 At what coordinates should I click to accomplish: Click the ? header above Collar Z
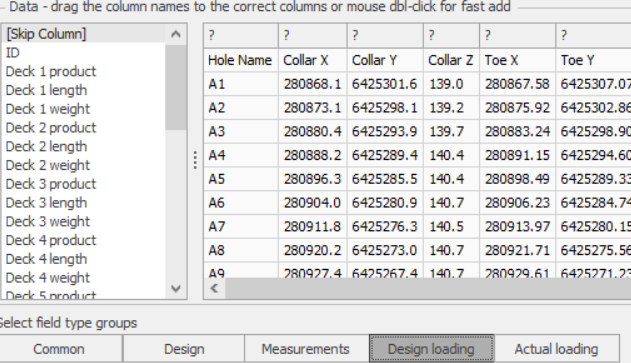[x=451, y=35]
